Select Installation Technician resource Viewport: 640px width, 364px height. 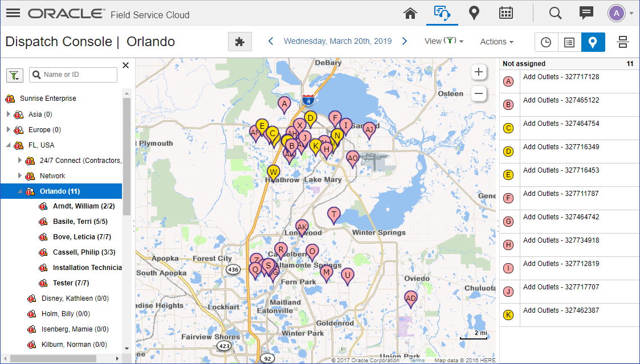click(87, 268)
